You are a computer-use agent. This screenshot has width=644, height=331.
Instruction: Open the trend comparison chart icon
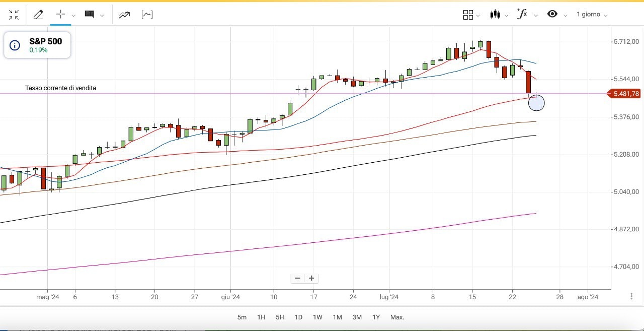click(x=124, y=15)
